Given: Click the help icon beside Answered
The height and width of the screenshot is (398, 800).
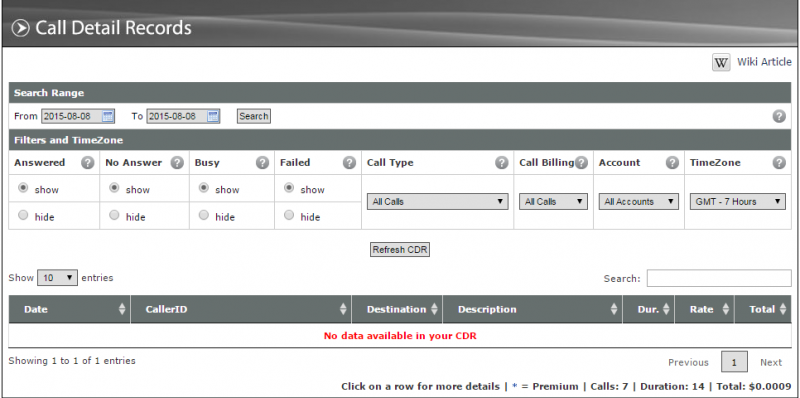Looking at the screenshot, I should click(88, 163).
